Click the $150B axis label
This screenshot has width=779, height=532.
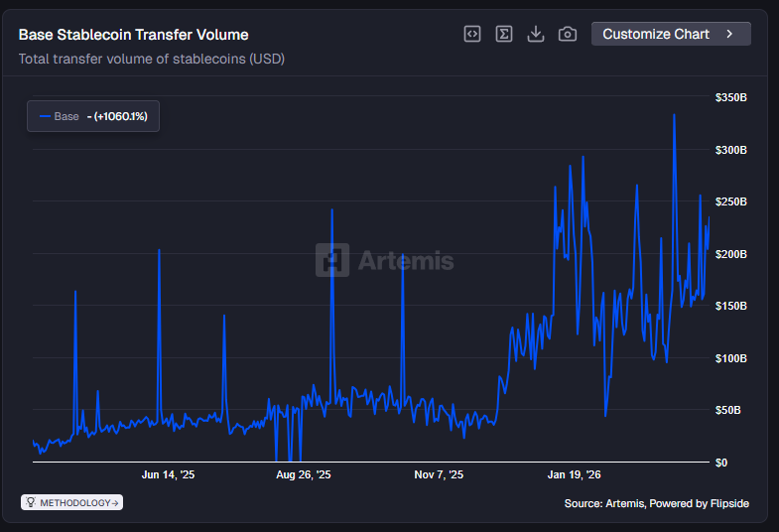[x=730, y=306]
